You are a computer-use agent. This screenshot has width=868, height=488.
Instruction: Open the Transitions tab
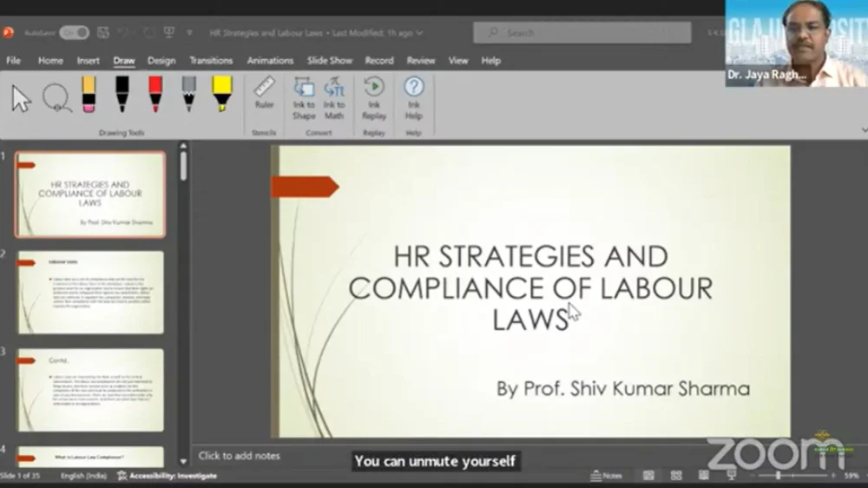click(211, 61)
